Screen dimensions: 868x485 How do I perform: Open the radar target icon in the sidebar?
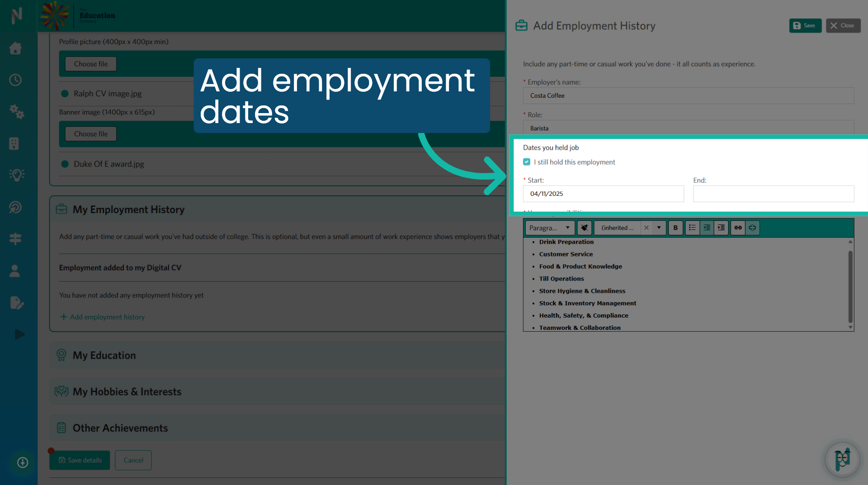[15, 207]
